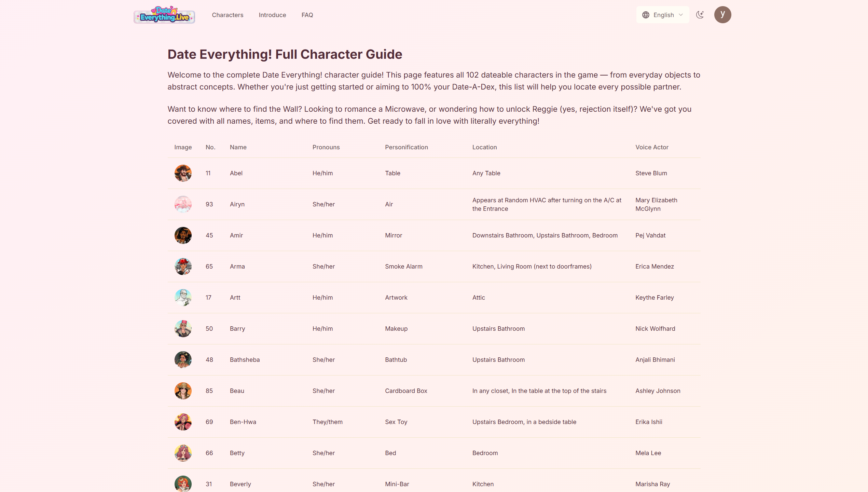This screenshot has width=868, height=492.
Task: Click voice actor Ashley Johnson
Action: click(x=658, y=391)
